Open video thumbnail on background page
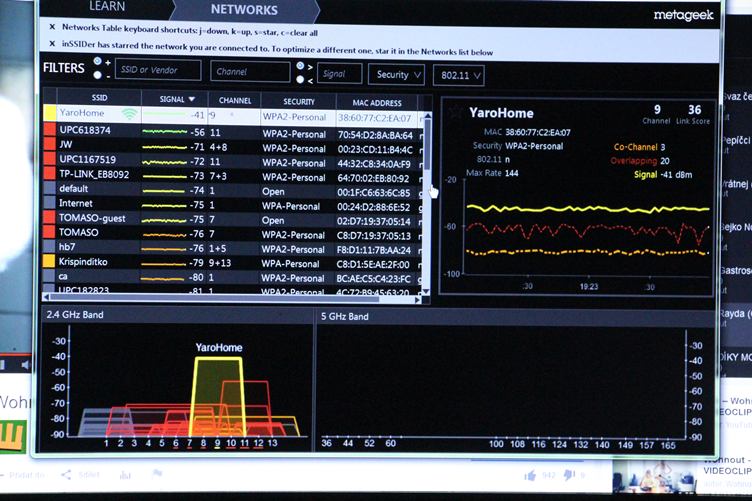752x501 pixels. point(654,476)
